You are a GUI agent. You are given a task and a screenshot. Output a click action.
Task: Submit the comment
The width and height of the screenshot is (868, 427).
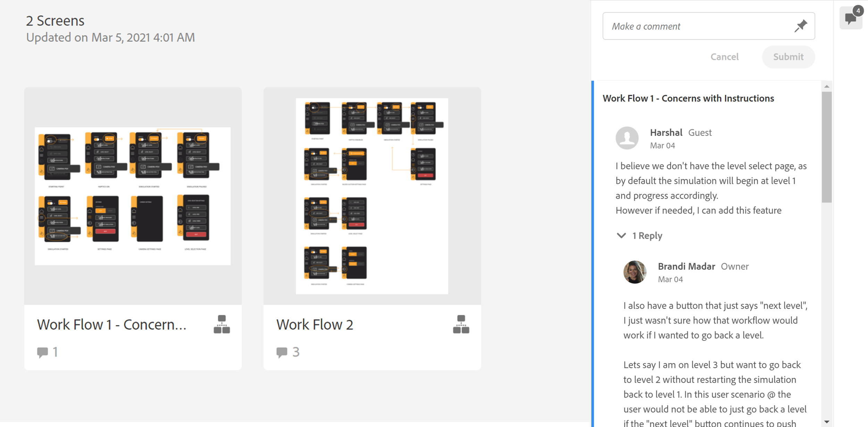tap(788, 57)
